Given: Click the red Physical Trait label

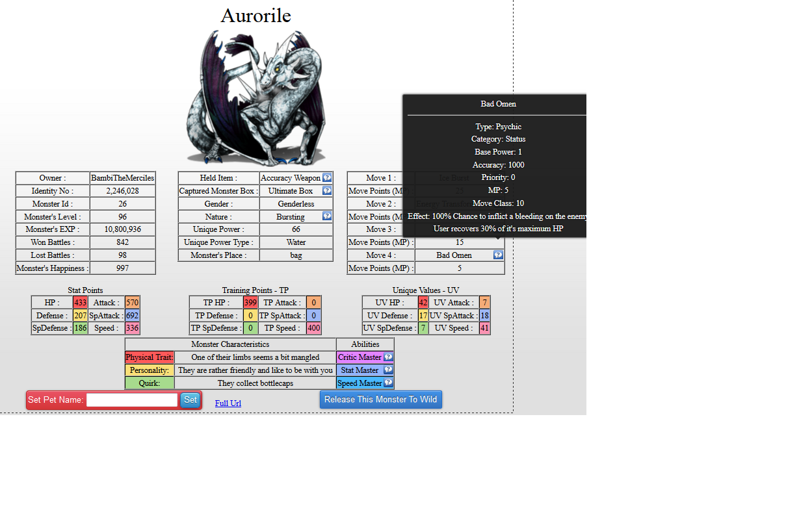Looking at the screenshot, I should (150, 357).
